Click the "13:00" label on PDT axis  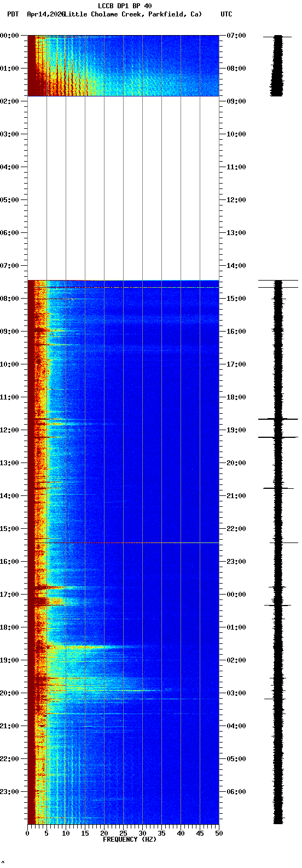point(8,463)
